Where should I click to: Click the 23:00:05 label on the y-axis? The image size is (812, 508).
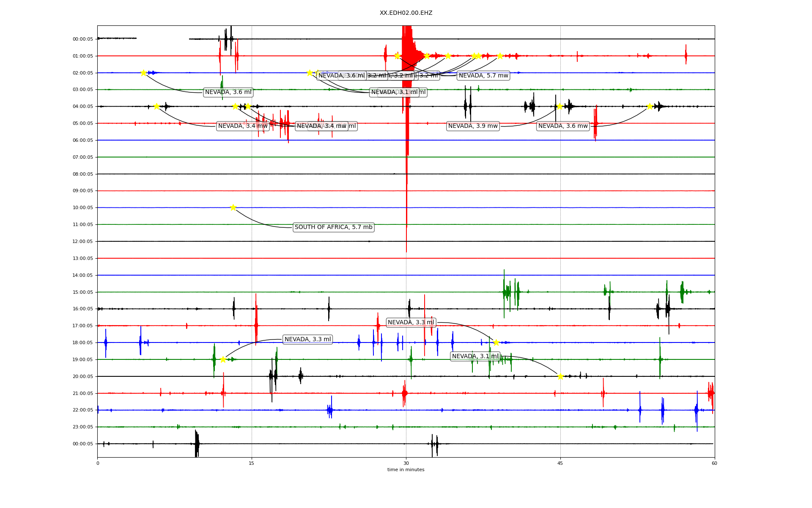[x=83, y=427]
